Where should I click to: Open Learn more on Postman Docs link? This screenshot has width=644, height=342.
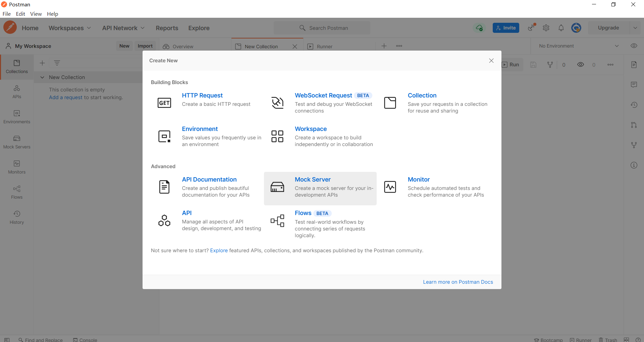click(458, 282)
